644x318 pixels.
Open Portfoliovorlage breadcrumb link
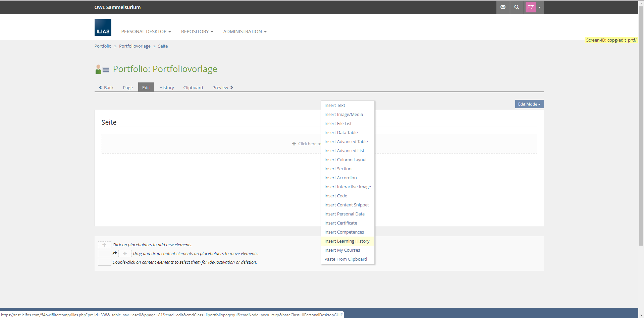tap(135, 46)
